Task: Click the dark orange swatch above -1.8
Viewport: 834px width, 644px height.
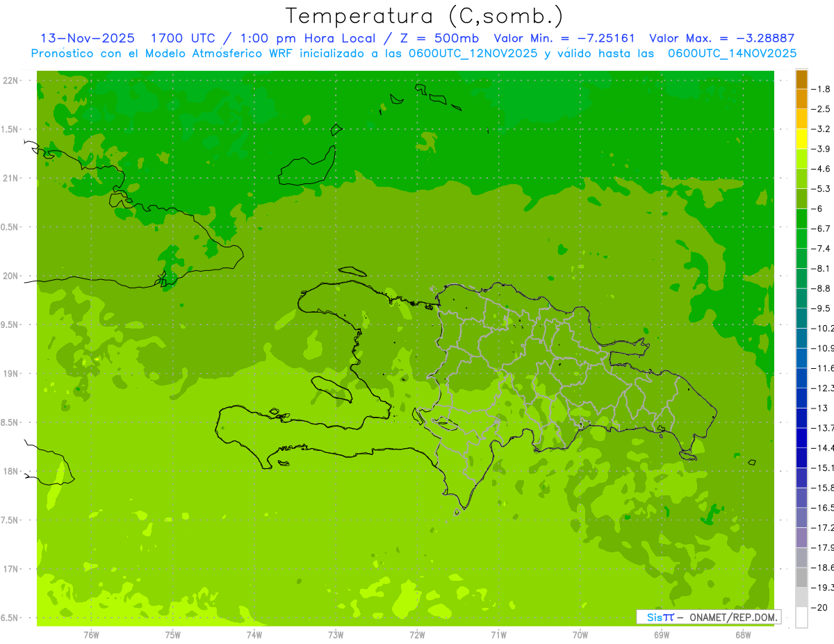Action: (x=801, y=79)
